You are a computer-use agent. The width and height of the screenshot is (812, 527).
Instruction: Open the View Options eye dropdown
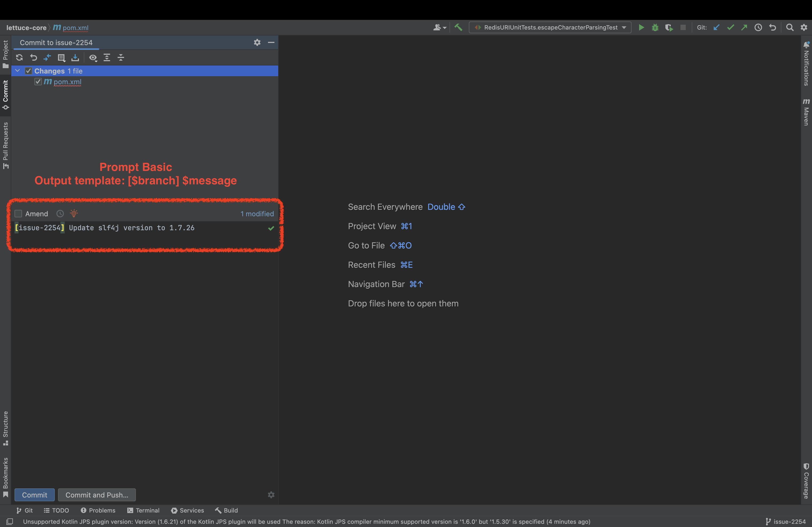click(93, 58)
